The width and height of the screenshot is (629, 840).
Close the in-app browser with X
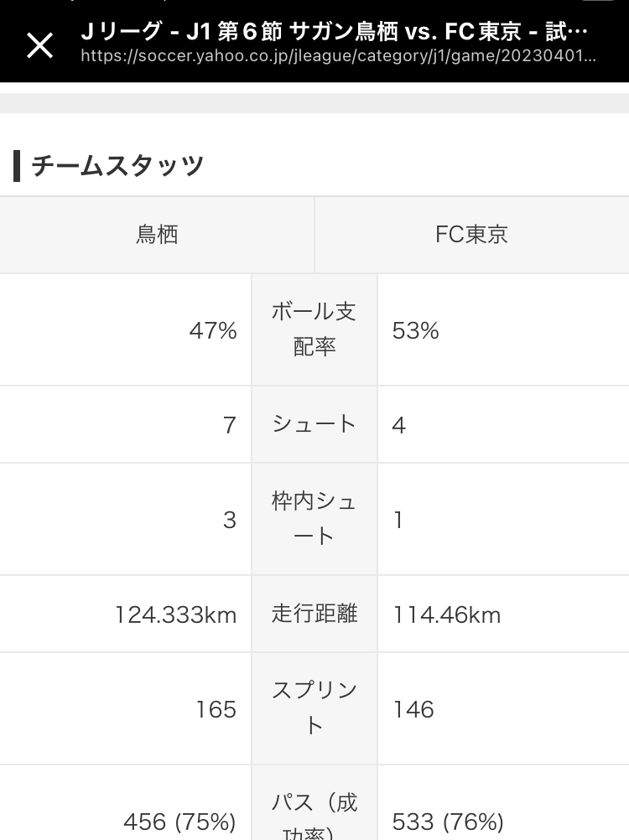[39, 45]
